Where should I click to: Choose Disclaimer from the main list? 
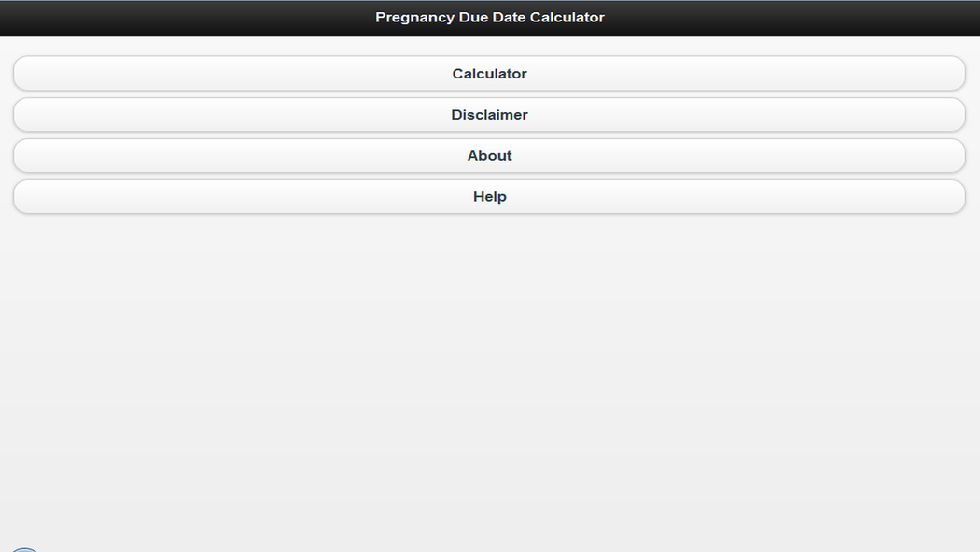tap(489, 115)
